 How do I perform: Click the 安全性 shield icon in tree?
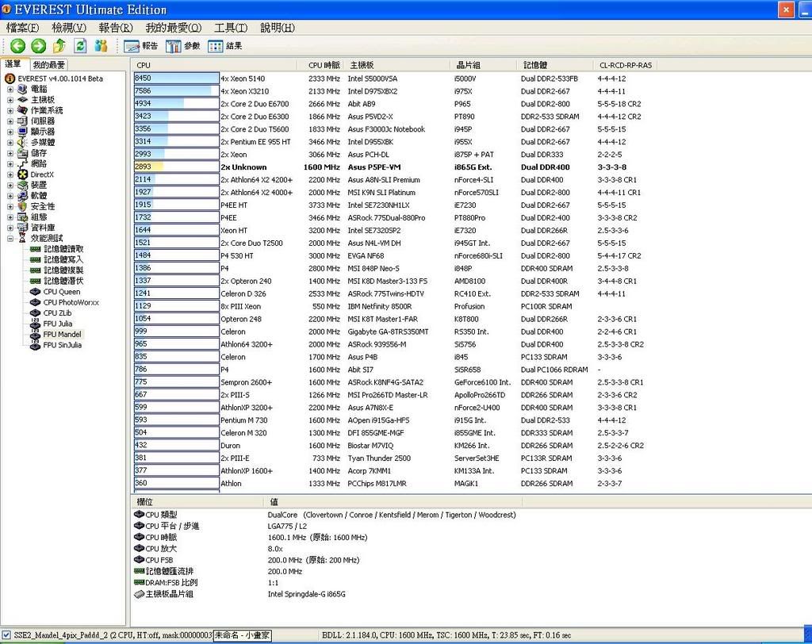coord(22,206)
